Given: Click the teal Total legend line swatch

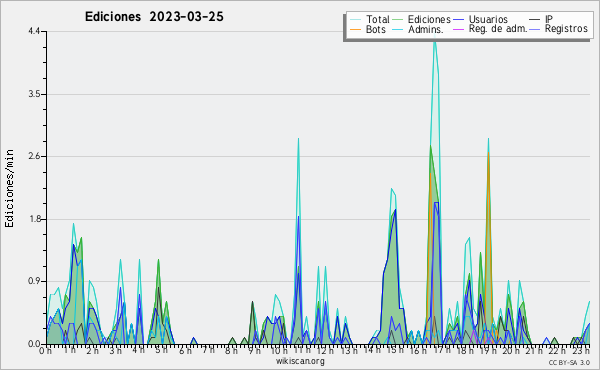Looking at the screenshot, I should 355,20.
